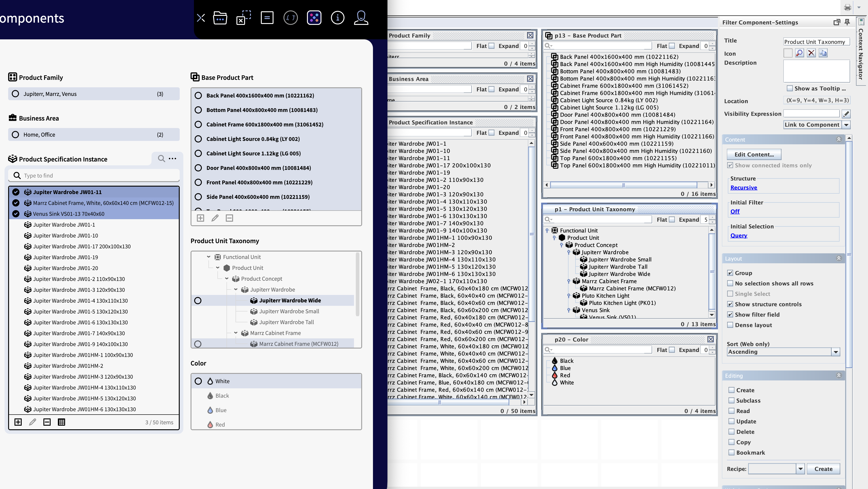868x489 pixels.
Task: Uncheck the Show filter field checkbox
Action: pyautogui.click(x=730, y=314)
